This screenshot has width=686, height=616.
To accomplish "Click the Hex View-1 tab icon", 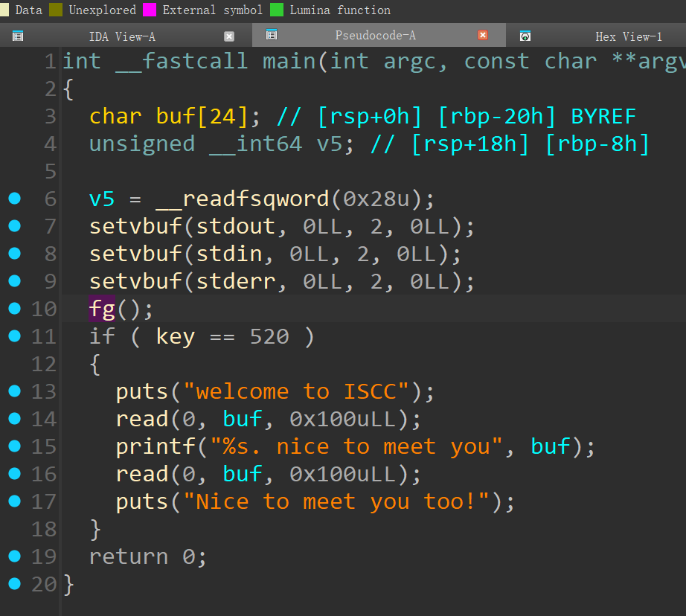I will (525, 36).
